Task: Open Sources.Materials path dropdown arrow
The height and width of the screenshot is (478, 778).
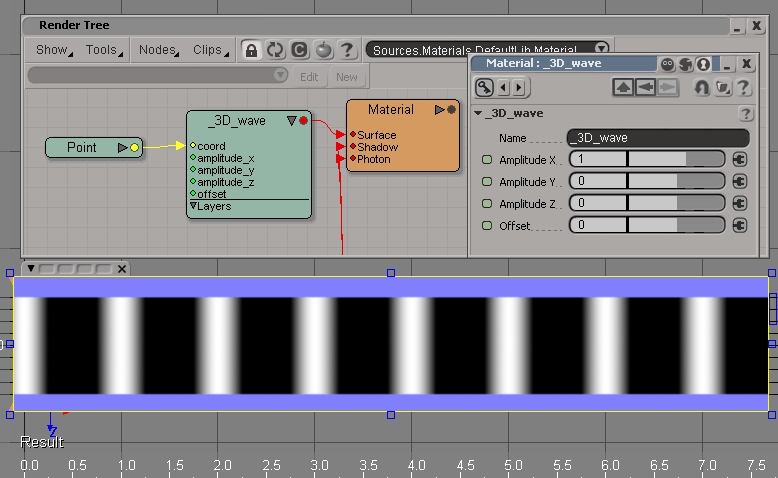Action: point(601,48)
